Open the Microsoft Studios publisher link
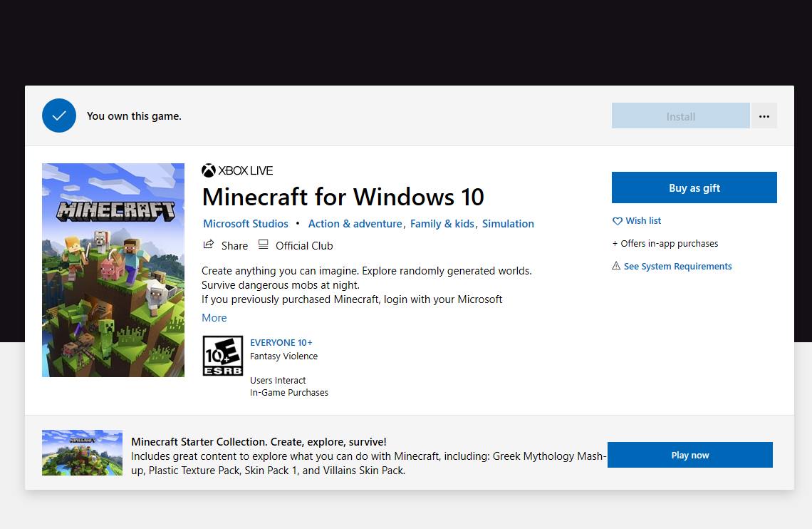 [246, 224]
